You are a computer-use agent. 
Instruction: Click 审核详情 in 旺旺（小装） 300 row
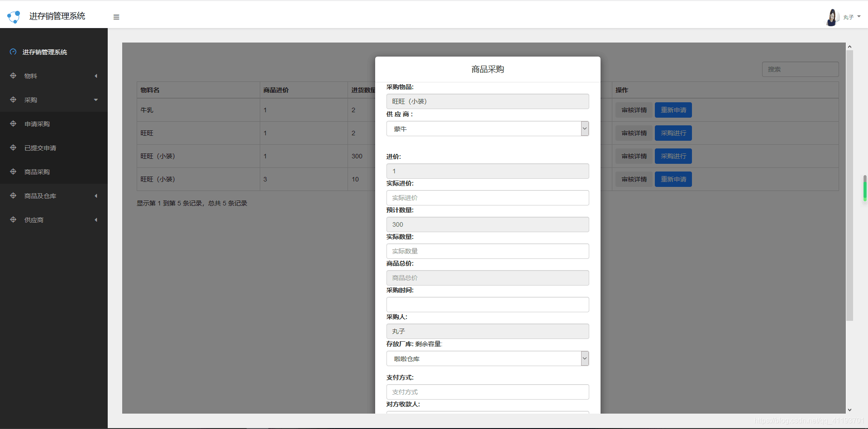pyautogui.click(x=634, y=156)
